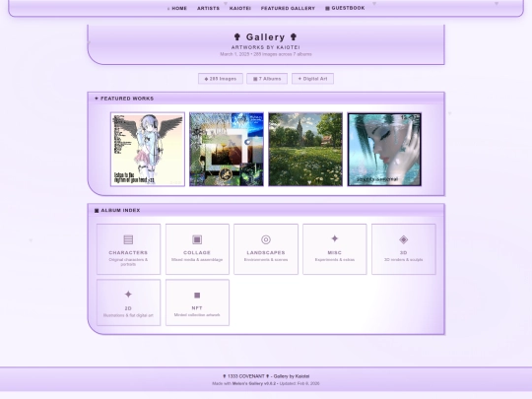The height and width of the screenshot is (399, 532).
Task: Click the 285 Images stat button
Action: tap(221, 79)
